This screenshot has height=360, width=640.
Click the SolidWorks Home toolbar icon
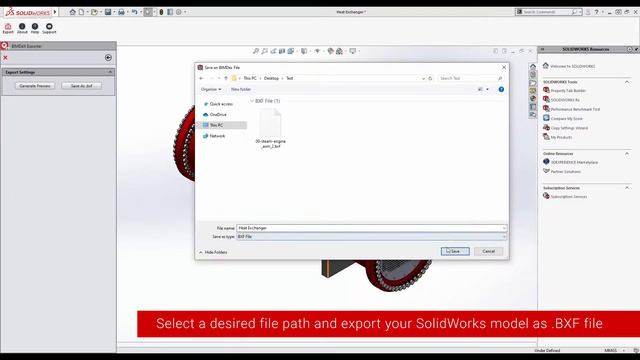click(x=73, y=12)
